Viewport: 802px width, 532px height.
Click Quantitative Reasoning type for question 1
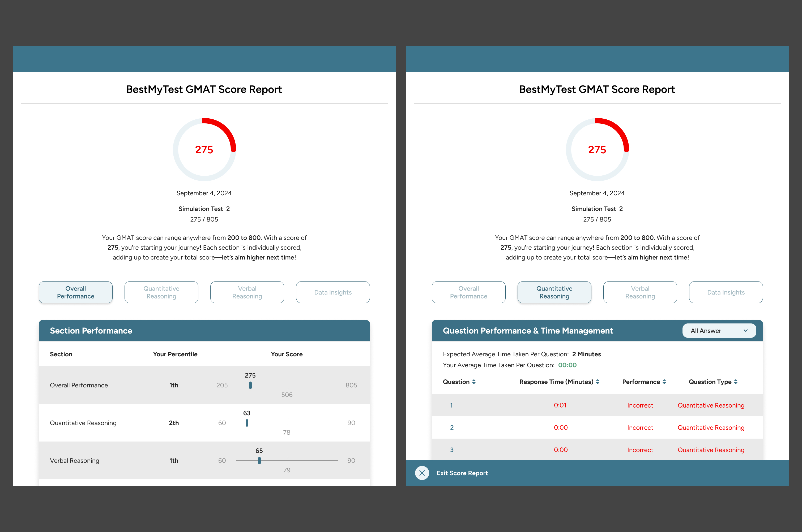click(711, 405)
